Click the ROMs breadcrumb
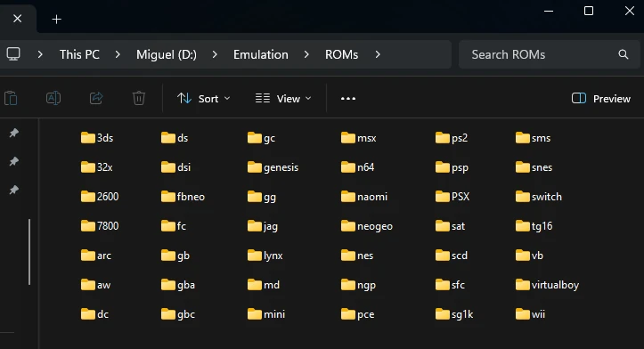This screenshot has width=644, height=349. (x=341, y=54)
